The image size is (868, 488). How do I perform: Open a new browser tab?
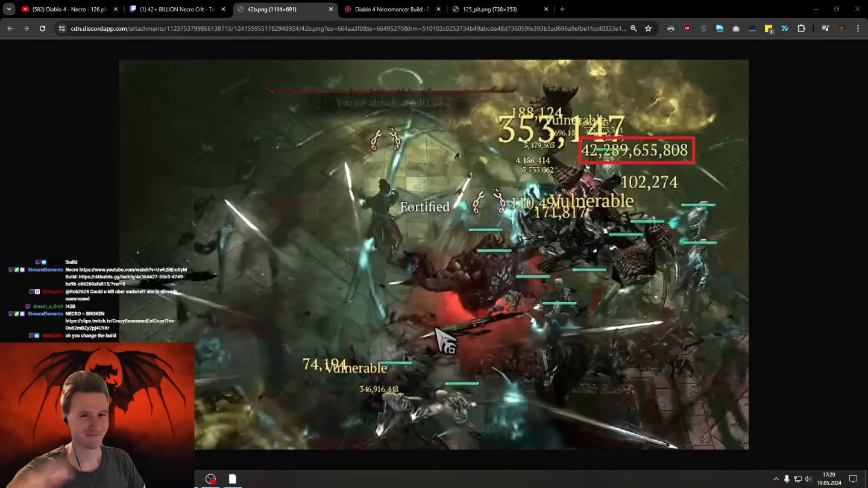[x=562, y=9]
